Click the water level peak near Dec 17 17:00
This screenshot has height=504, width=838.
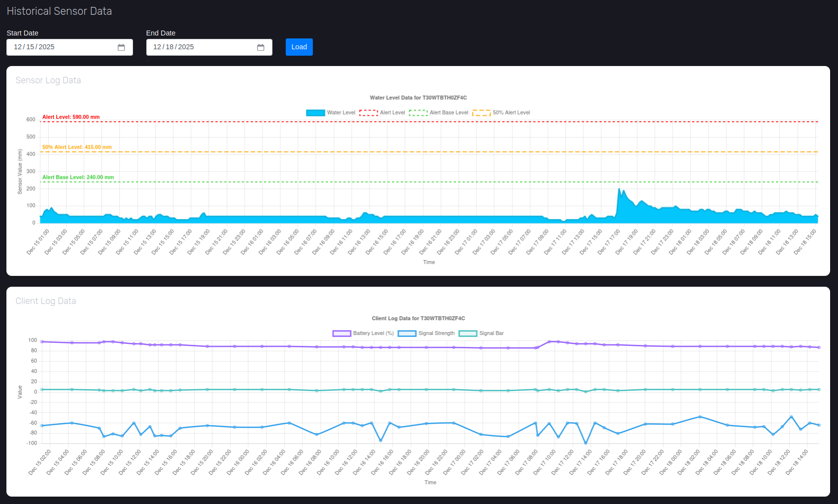coord(619,189)
